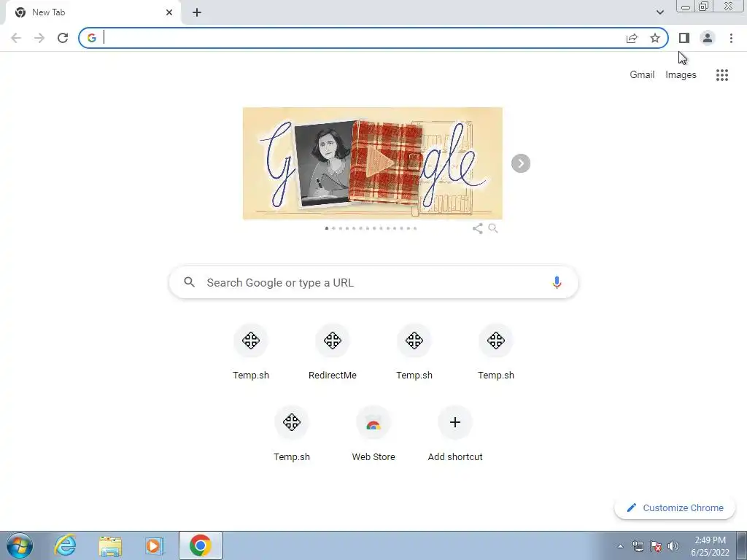
Task: Go back with the back arrow
Action: 16,38
